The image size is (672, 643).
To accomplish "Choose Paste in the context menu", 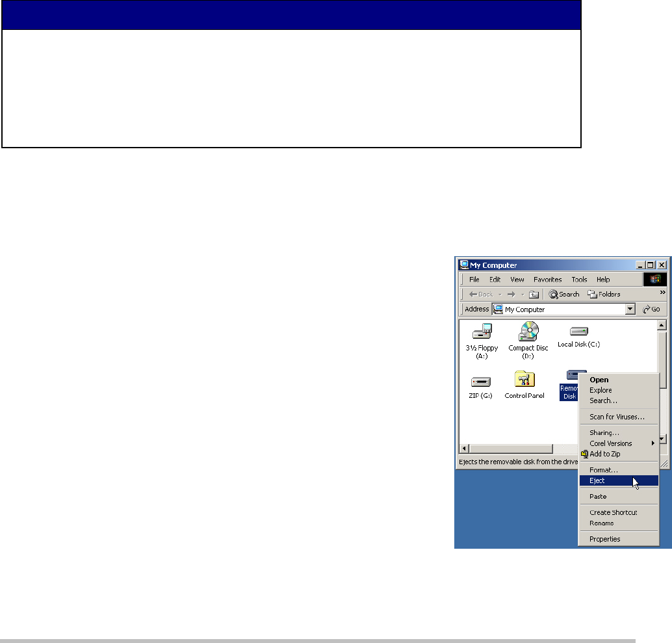I will (619, 497).
